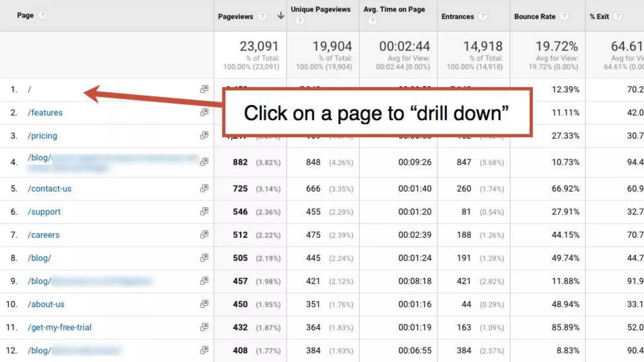Drill down into /get-my-free-trial page
Screen dimensions: 644x362
click(60, 327)
